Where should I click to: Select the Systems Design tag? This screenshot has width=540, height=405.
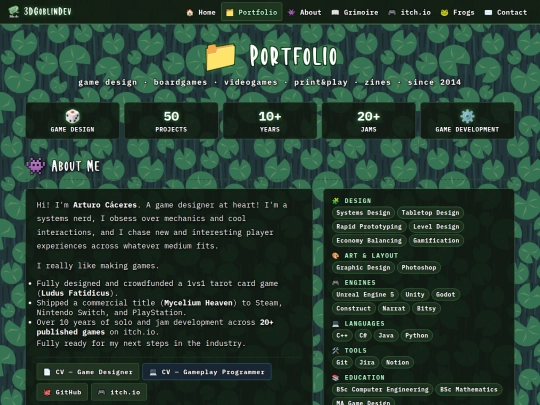pos(363,213)
